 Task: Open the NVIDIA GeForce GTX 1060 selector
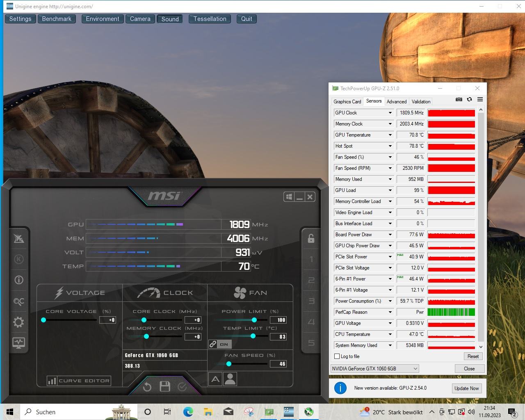point(374,368)
